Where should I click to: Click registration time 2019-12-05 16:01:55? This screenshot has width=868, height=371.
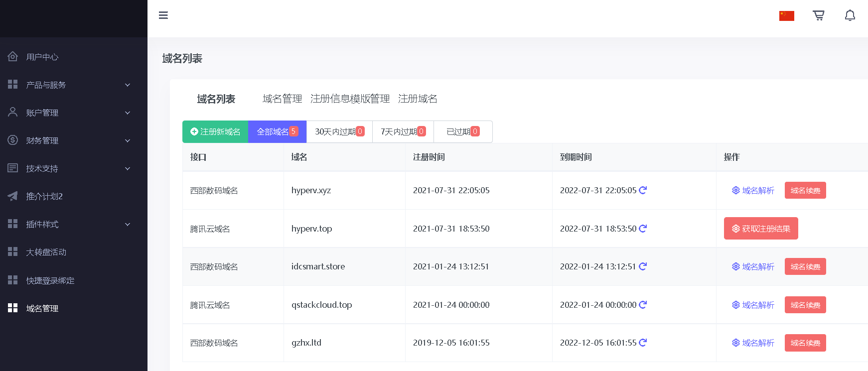point(451,343)
